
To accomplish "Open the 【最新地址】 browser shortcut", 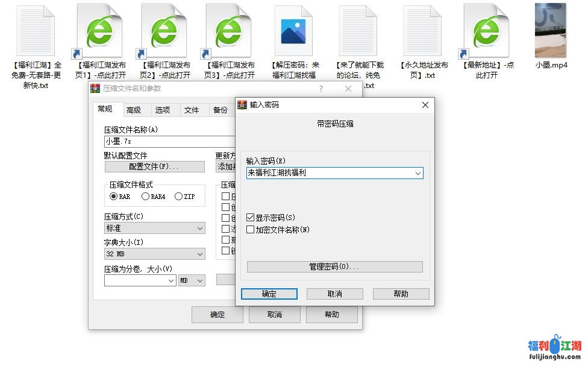I will coord(486,30).
